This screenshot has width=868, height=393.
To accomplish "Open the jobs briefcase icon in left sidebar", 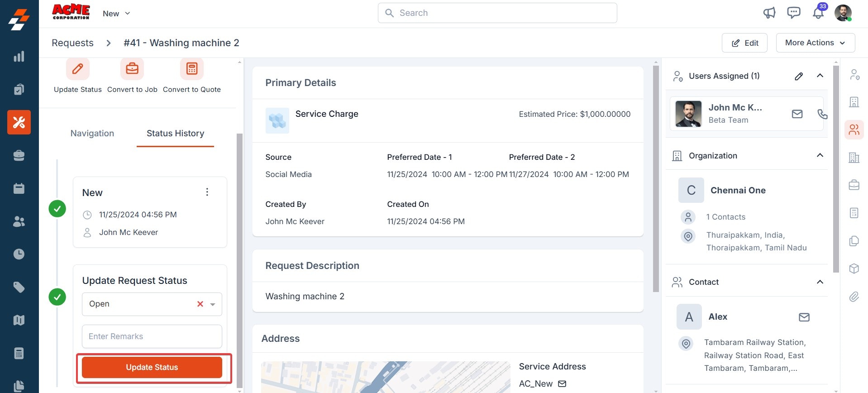I will coord(19,155).
